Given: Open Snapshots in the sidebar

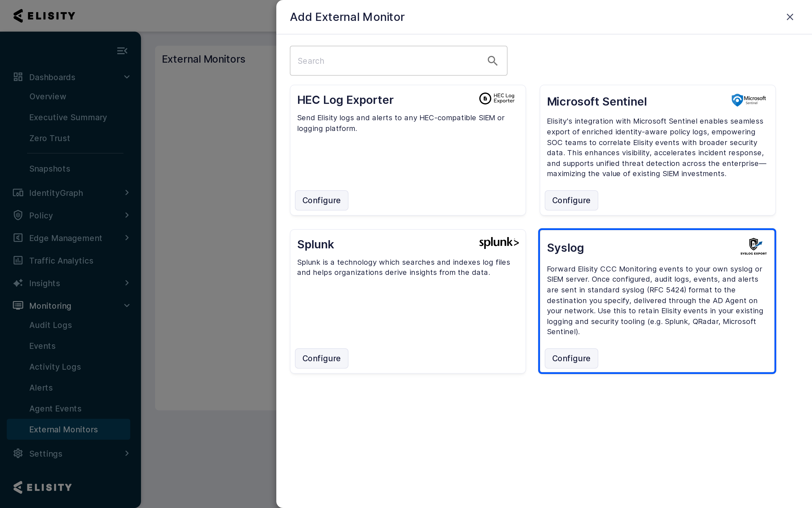Looking at the screenshot, I should tap(50, 169).
